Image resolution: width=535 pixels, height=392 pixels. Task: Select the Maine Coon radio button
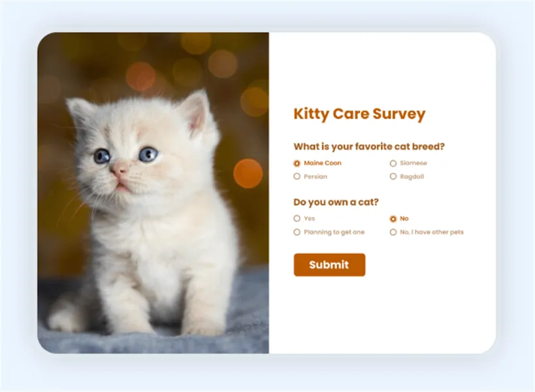click(x=297, y=163)
